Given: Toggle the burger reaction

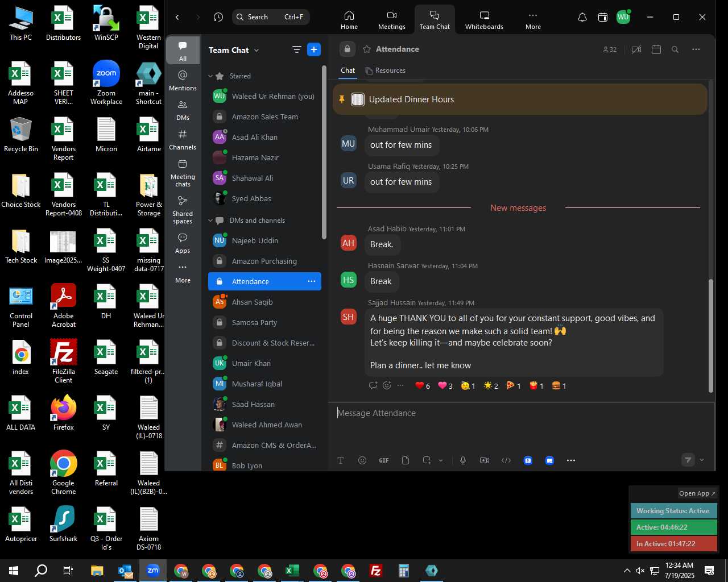Looking at the screenshot, I should tap(559, 386).
